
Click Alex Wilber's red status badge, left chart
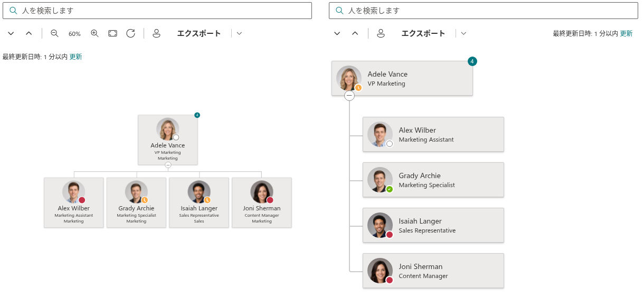pyautogui.click(x=82, y=200)
